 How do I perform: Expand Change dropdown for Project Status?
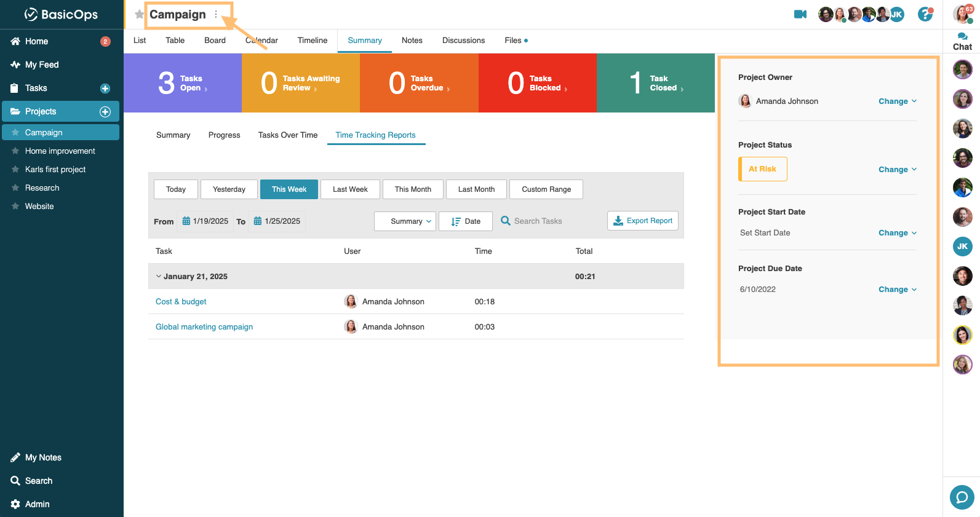pyautogui.click(x=897, y=170)
